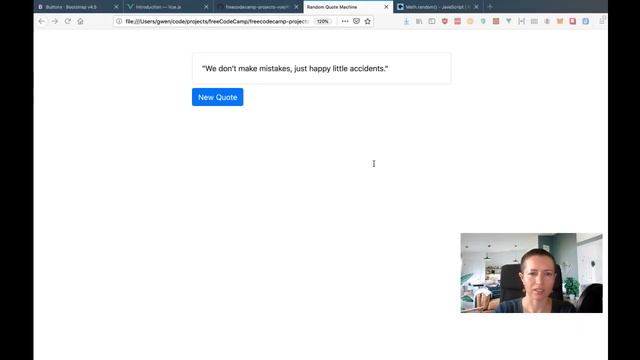Click the happy little accidents quote text
This screenshot has width=640, height=360.
tap(295, 69)
